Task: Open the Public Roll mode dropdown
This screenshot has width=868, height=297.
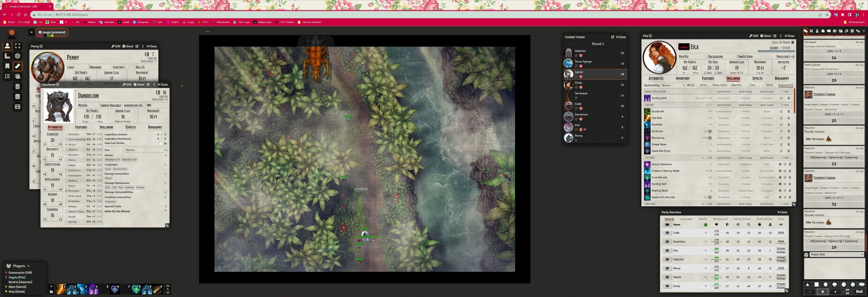Action: coord(837,255)
